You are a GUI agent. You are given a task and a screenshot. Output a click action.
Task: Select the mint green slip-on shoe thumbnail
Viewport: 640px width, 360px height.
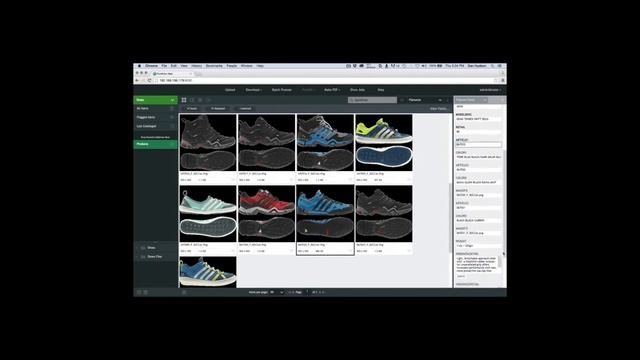tap(208, 214)
